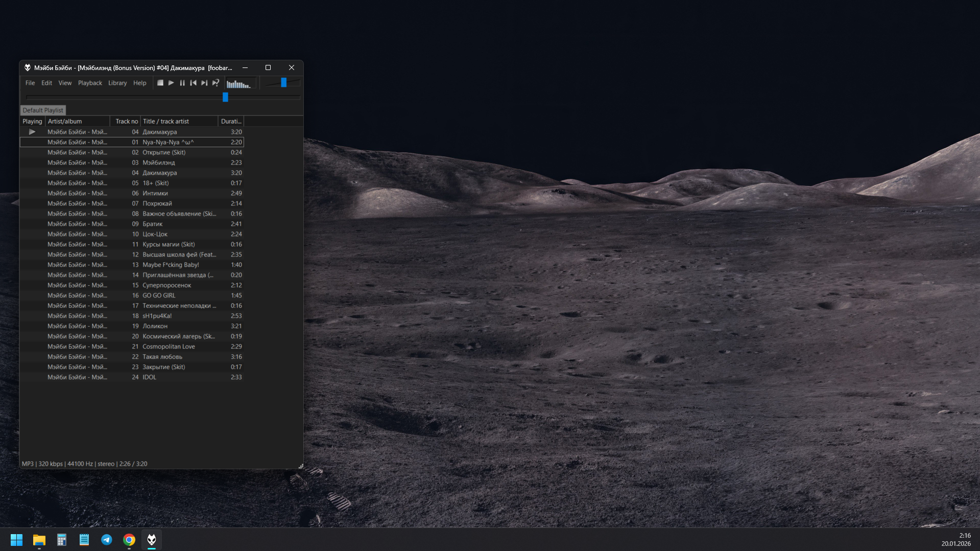Play a random track
Image resolution: width=980 pixels, height=551 pixels.
[216, 83]
